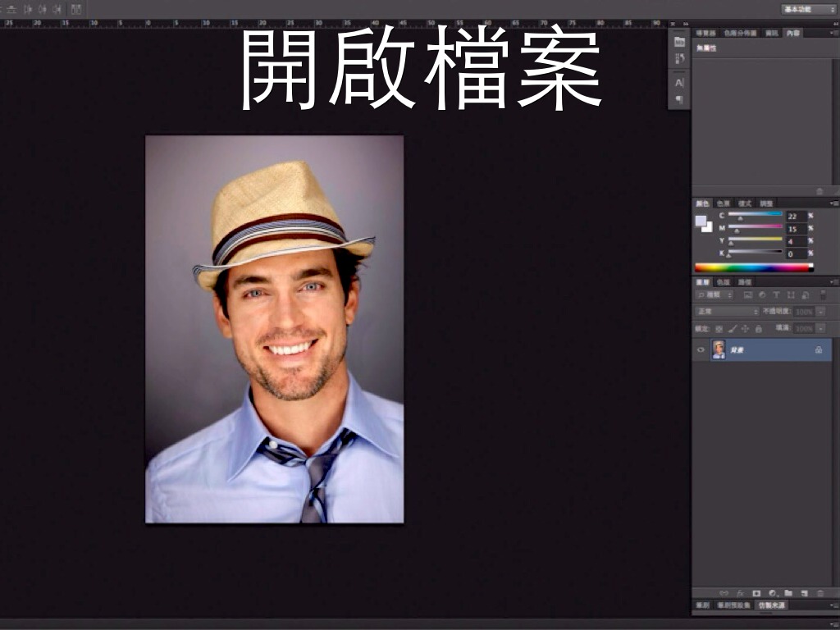Expand the layer opacity dropdown arrow
Image resolution: width=840 pixels, height=630 pixels.
click(x=820, y=312)
